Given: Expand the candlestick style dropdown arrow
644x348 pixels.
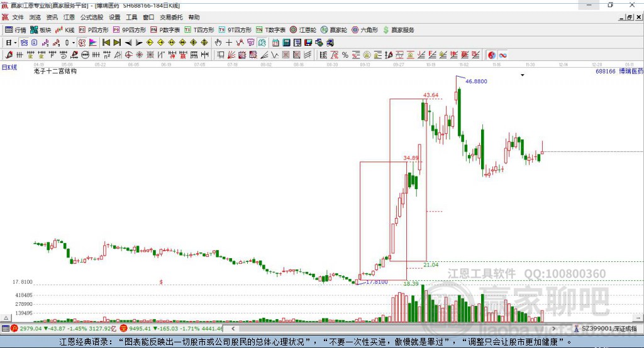Looking at the screenshot, I should (x=74, y=43).
